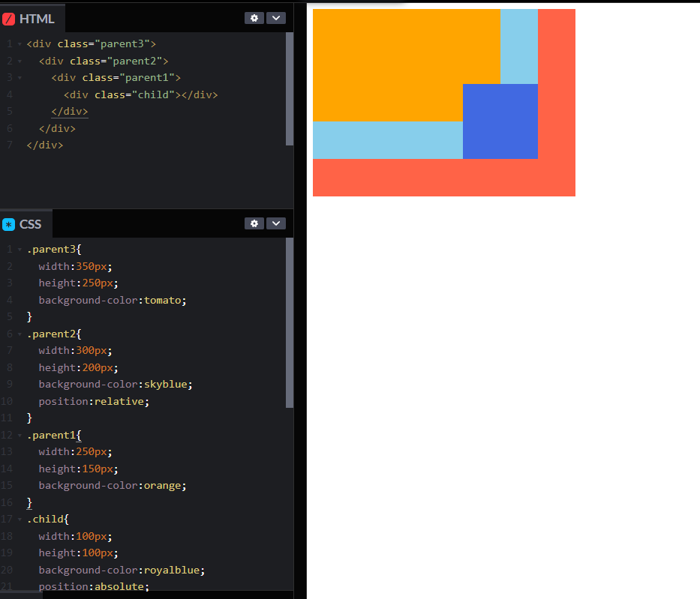Select the HTML editor tab
This screenshot has width=700, height=599.
[x=32, y=18]
